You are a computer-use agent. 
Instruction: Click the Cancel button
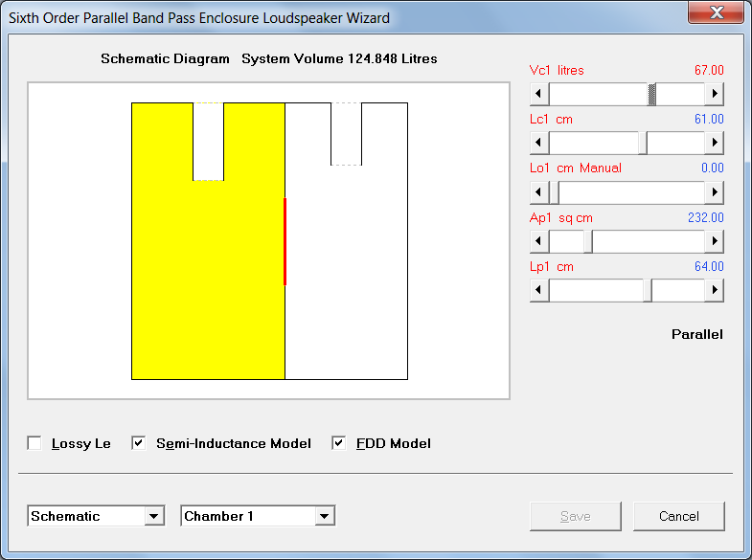pyautogui.click(x=678, y=516)
